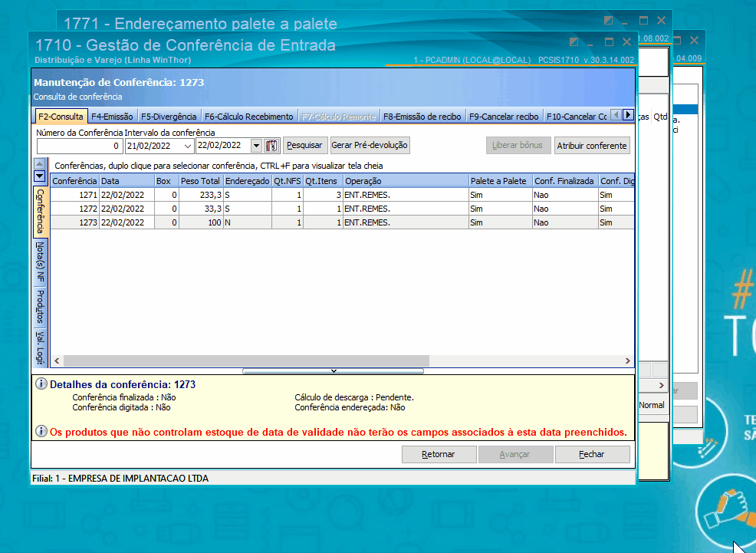This screenshot has width=756, height=553.
Task: Click the Conferência column header
Action: point(74,181)
